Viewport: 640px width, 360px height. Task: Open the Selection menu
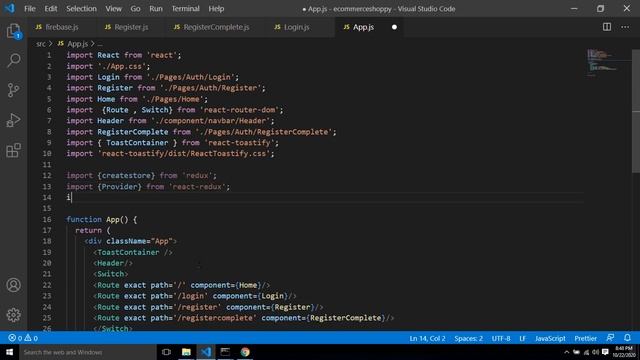(x=81, y=9)
